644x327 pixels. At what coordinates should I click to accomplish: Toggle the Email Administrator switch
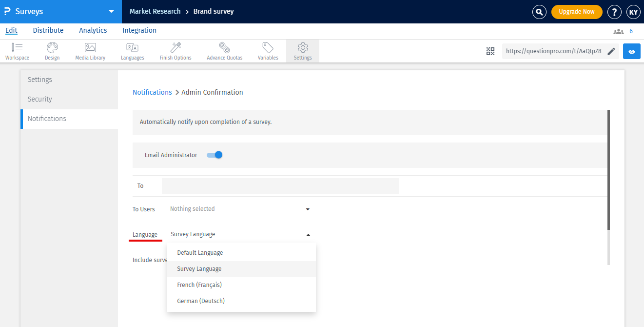[215, 155]
